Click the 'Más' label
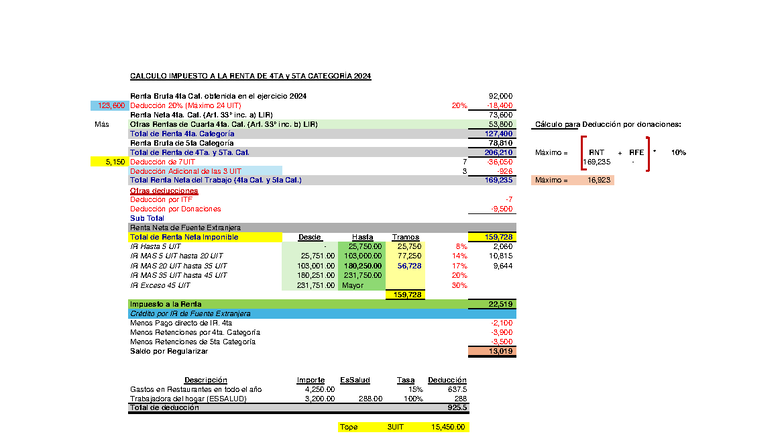Screen dimensions: 784x441 coord(102,124)
